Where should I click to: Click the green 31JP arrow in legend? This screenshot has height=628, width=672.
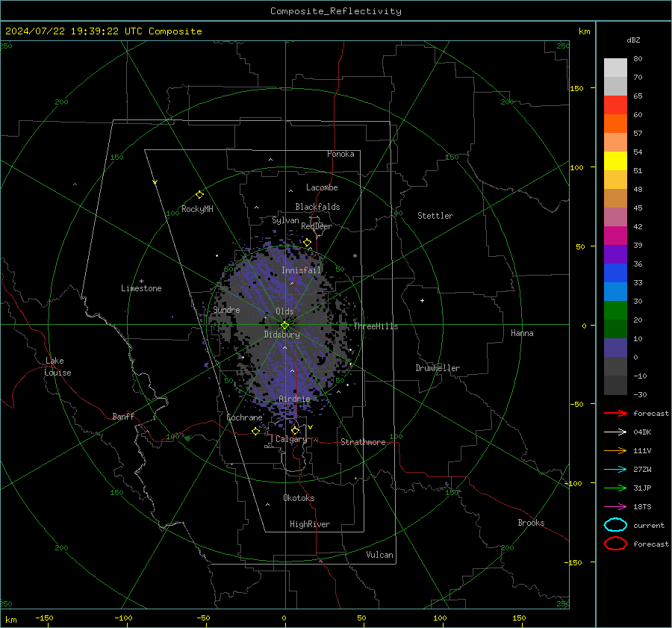click(615, 488)
